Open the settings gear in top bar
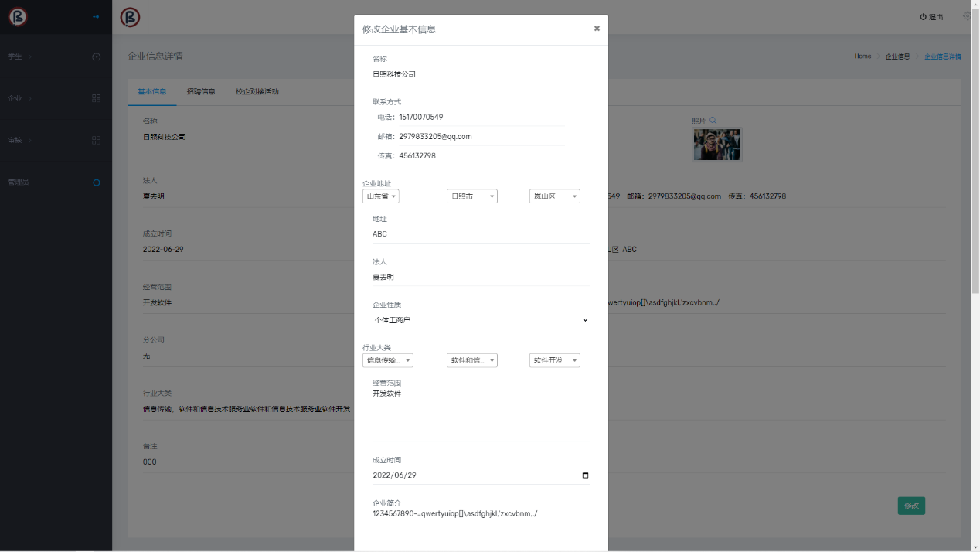 click(968, 16)
